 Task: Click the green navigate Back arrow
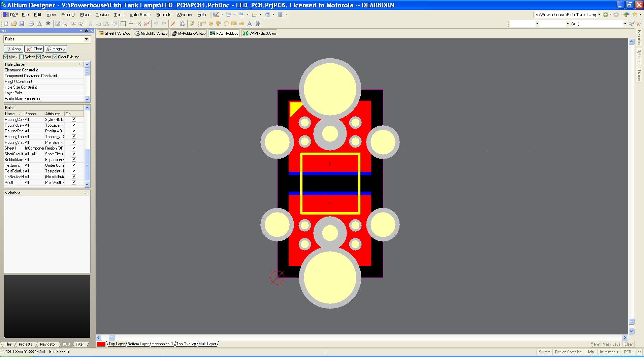click(x=606, y=14)
